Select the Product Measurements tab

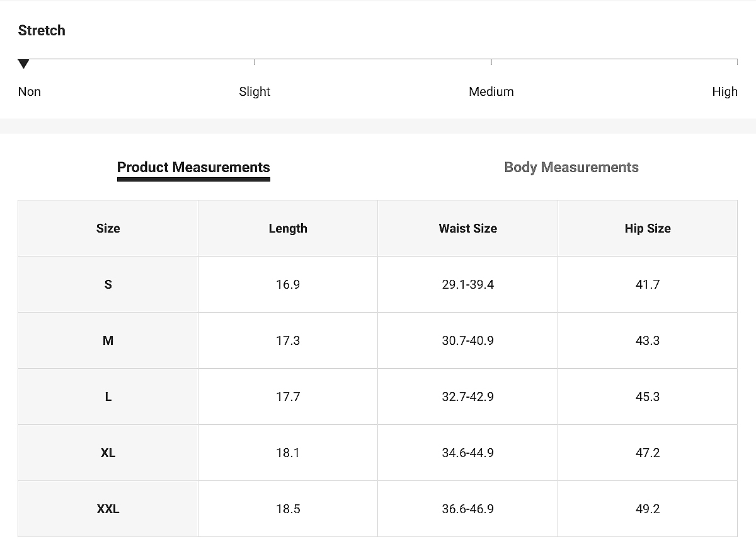193,167
